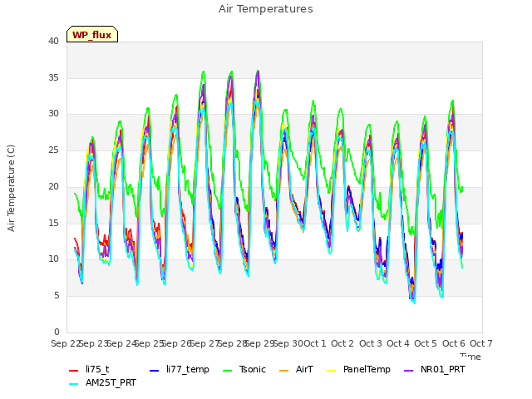Click the Air Temperature (C) axis label
The image size is (532, 399).
point(11,188)
